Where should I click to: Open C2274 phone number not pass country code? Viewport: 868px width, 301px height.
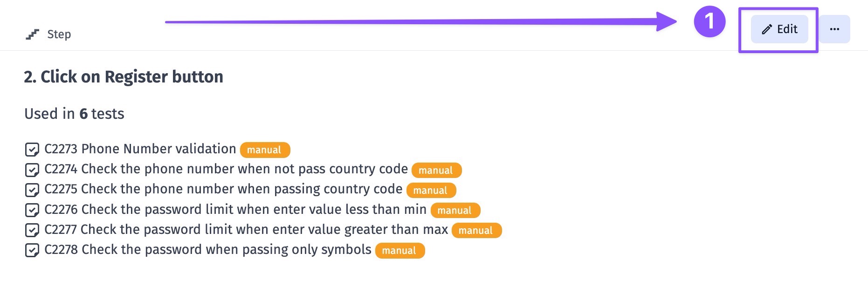[226, 169]
